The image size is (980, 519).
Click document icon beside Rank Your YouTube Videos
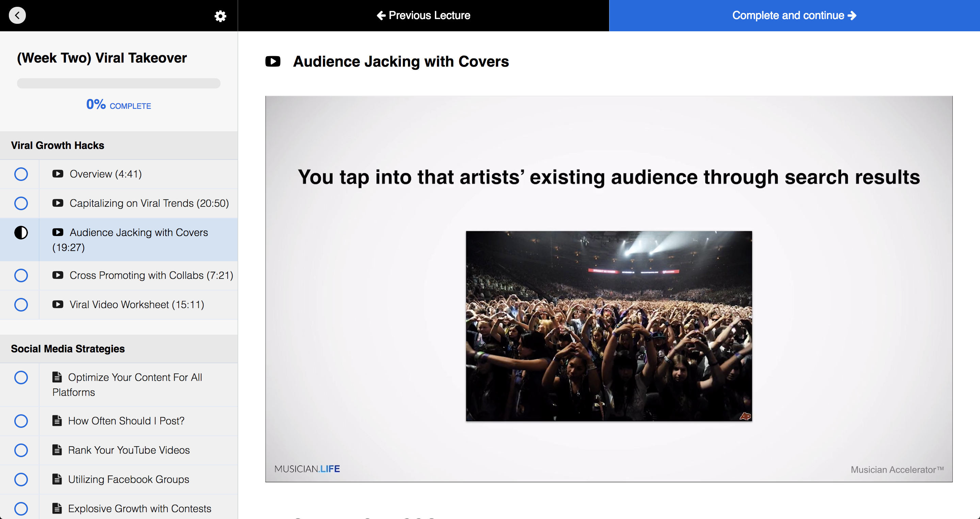[57, 450]
